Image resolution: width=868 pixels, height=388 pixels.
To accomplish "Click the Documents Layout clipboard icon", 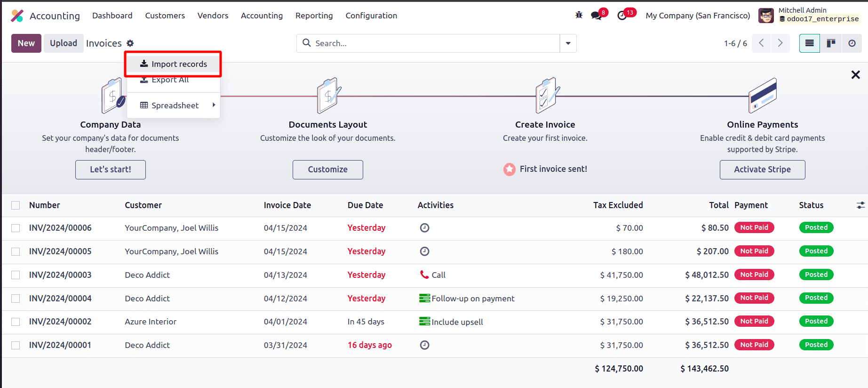I will click(329, 96).
